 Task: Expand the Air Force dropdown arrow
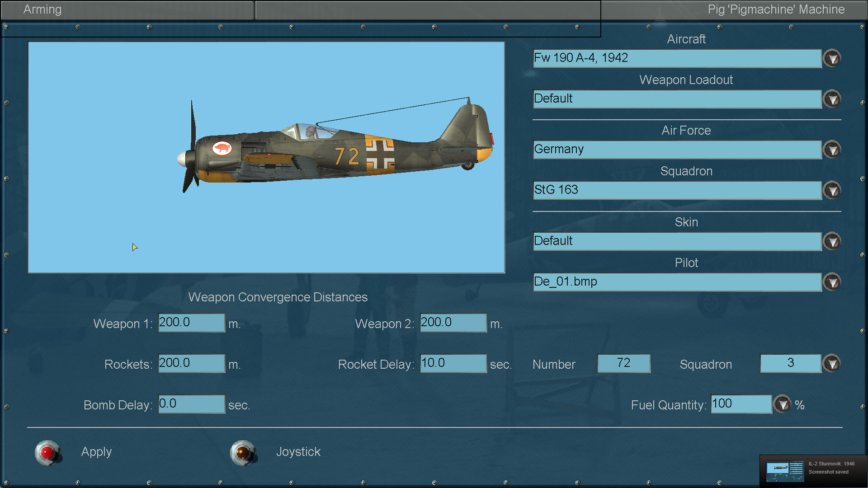(x=832, y=150)
